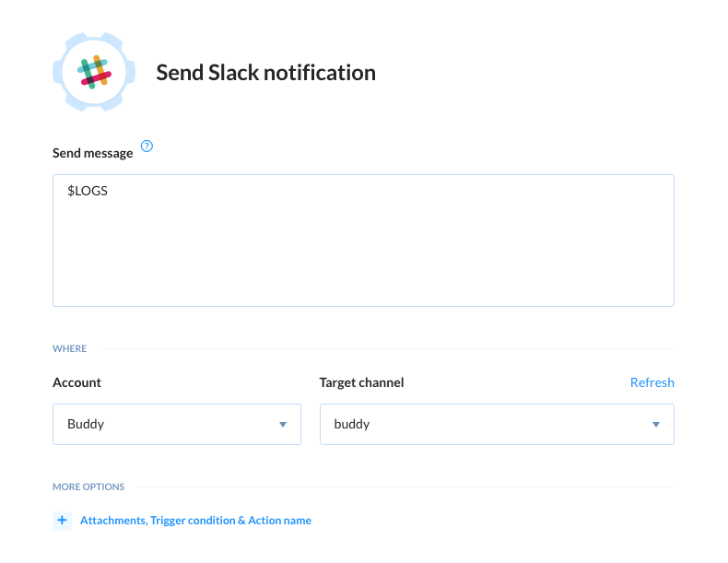Expand Attachments, Trigger condition & Action name
The image size is (728, 563).
[x=195, y=521]
